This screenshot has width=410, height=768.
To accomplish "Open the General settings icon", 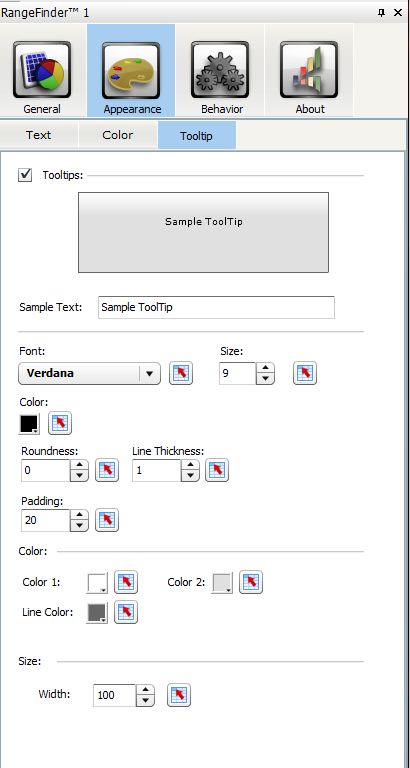I will (42, 71).
